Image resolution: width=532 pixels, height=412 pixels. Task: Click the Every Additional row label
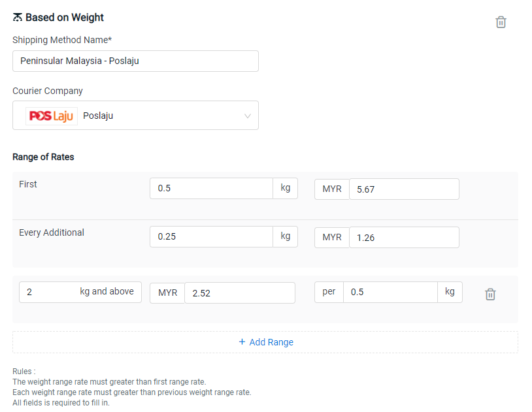tap(52, 232)
